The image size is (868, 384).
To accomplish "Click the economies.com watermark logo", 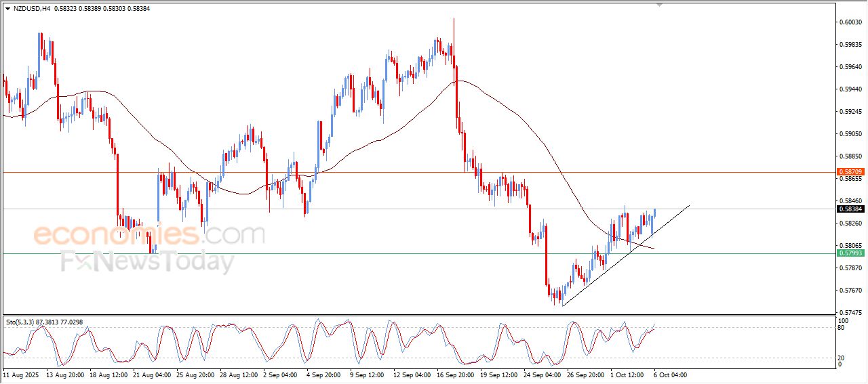I will click(x=149, y=235).
